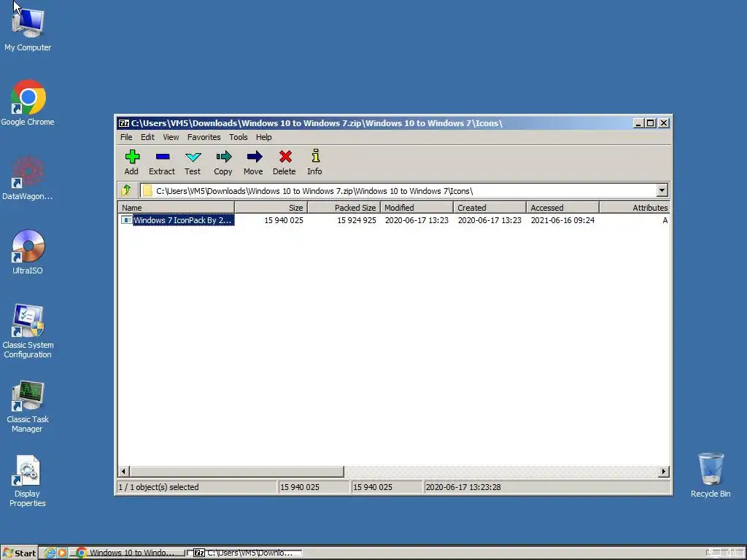Click the Modified cell 2020-06-17 13:23

[x=417, y=220]
